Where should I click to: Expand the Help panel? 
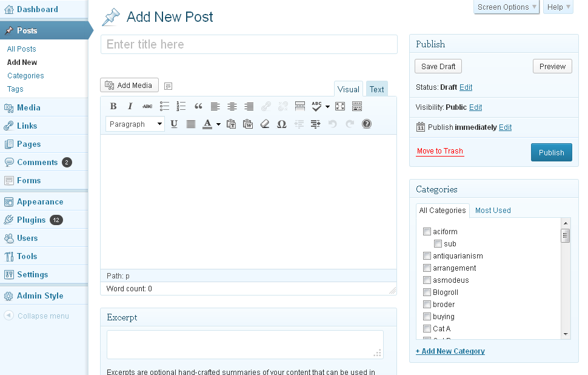tap(558, 7)
